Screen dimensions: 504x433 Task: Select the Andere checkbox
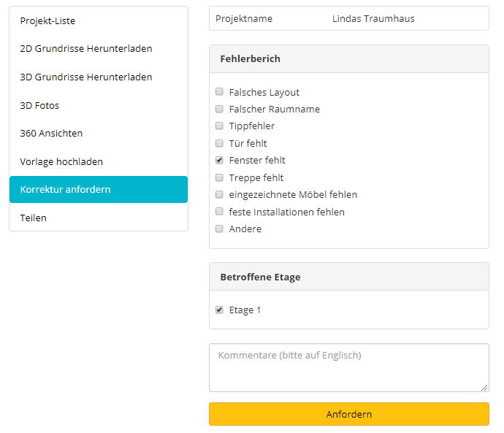pos(219,229)
